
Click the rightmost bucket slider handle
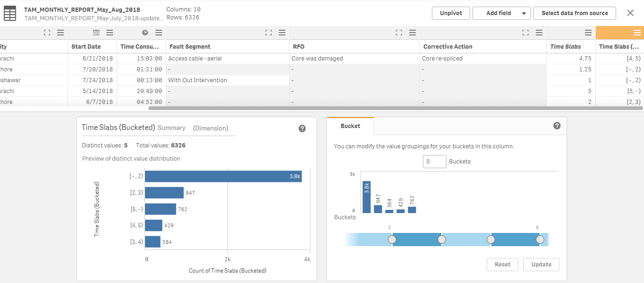[x=540, y=240]
